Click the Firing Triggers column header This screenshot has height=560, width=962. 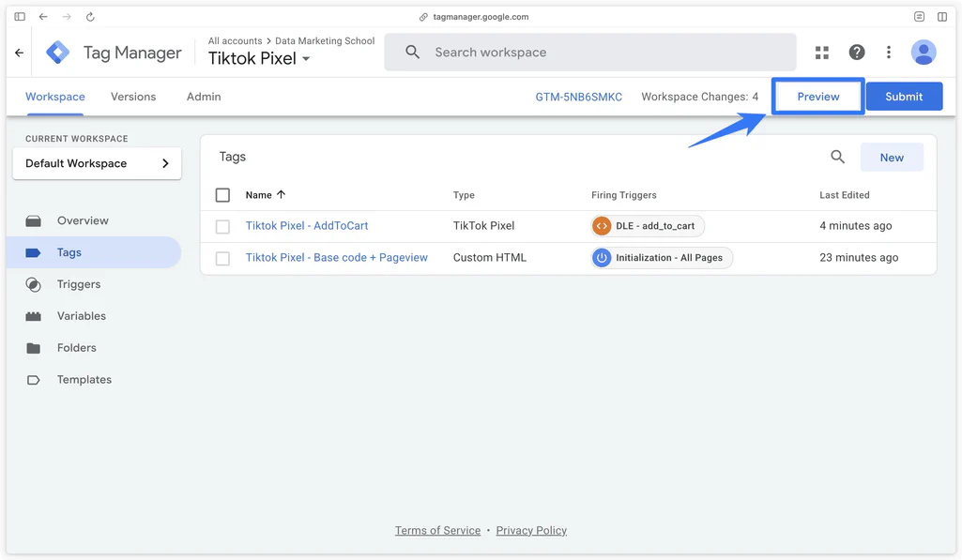pos(624,195)
